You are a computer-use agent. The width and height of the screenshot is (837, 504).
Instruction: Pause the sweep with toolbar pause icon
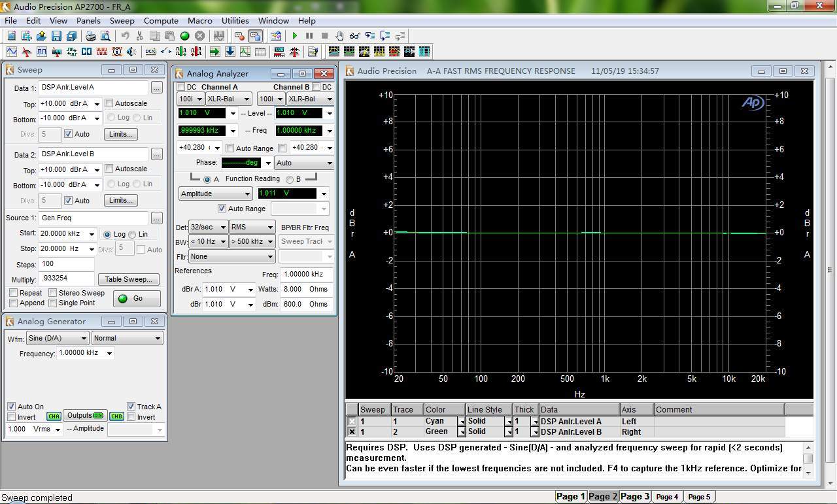point(309,36)
